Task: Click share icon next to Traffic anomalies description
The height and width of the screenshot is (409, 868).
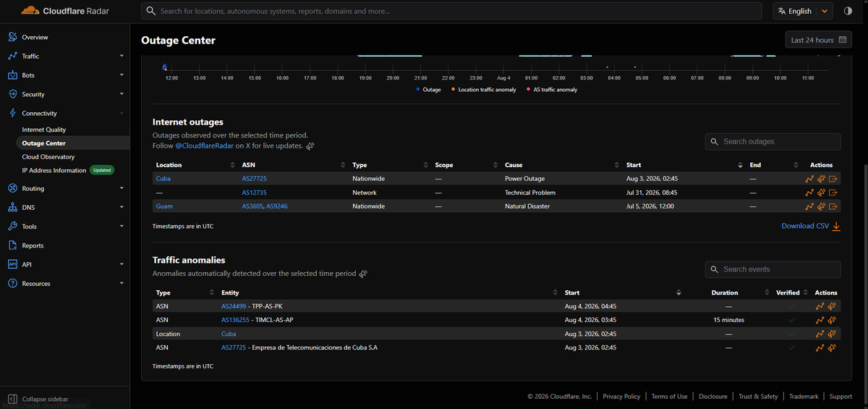Action: (x=363, y=274)
